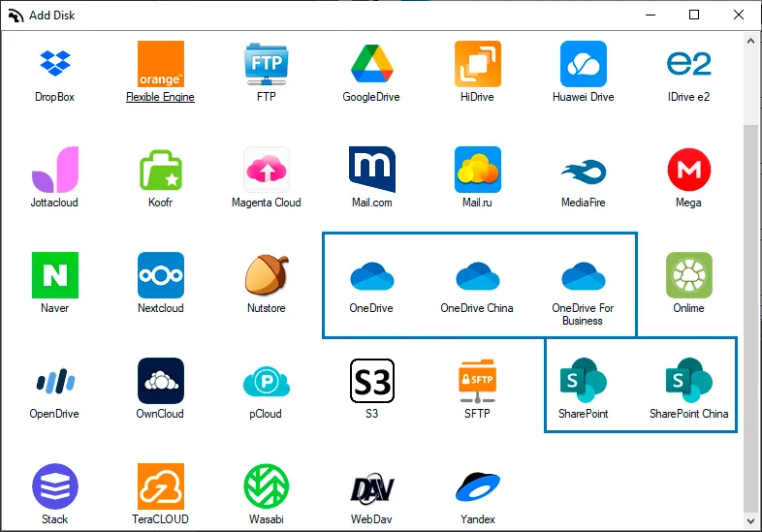Select the Wasabi storage icon
The image size is (762, 532).
(267, 486)
